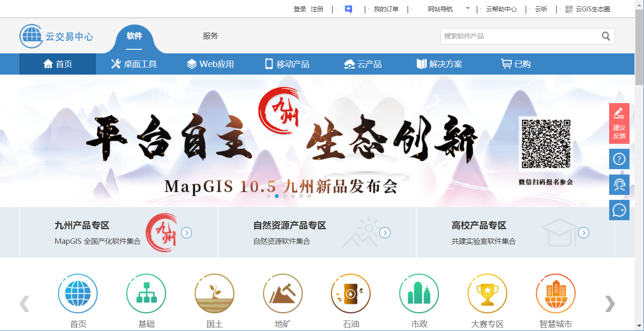Select the 石油 category icon
The image size is (644, 331).
[351, 293]
